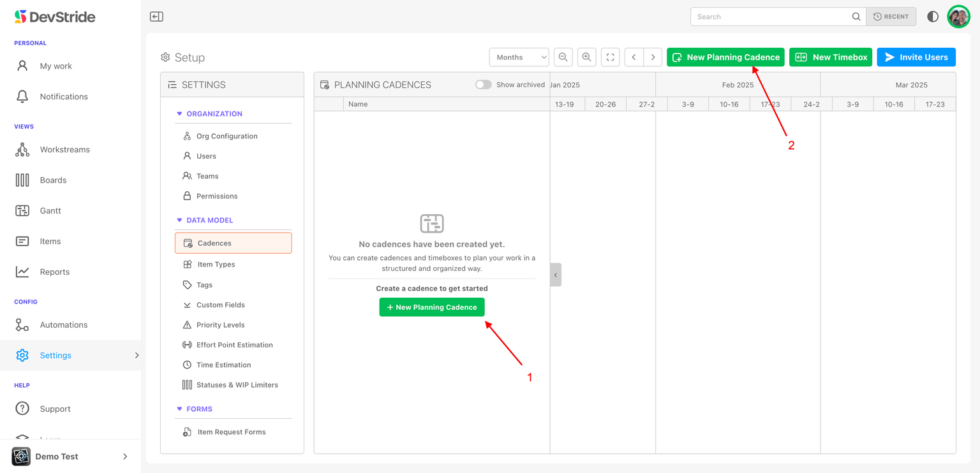Open Statuses & WIP Limiters settings
The image size is (980, 473).
click(237, 385)
